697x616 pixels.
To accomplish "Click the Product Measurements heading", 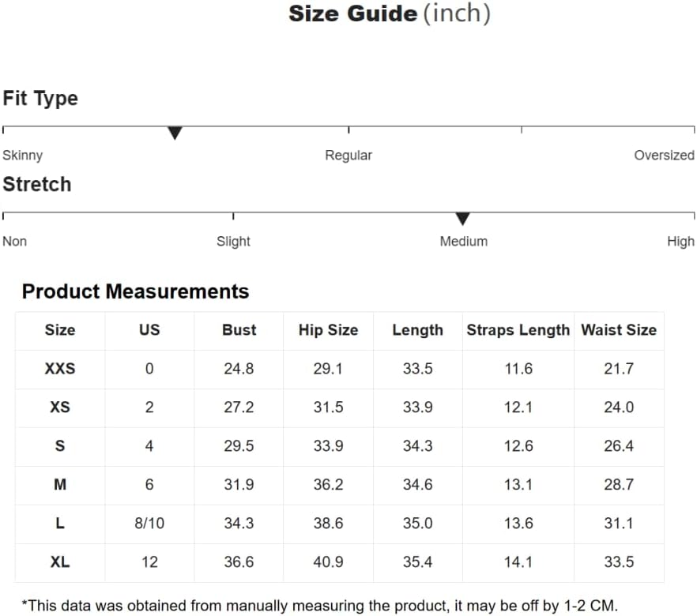I will coord(136,291).
